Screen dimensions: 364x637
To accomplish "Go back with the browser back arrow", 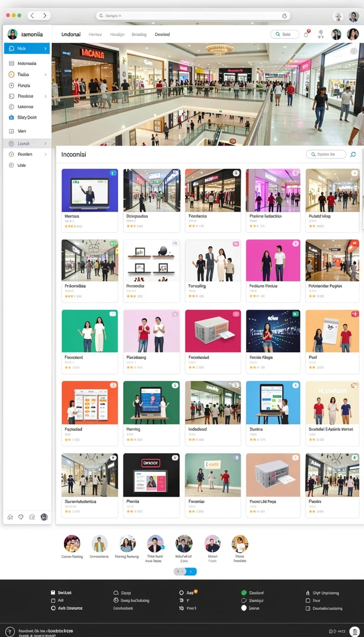I will (x=32, y=16).
